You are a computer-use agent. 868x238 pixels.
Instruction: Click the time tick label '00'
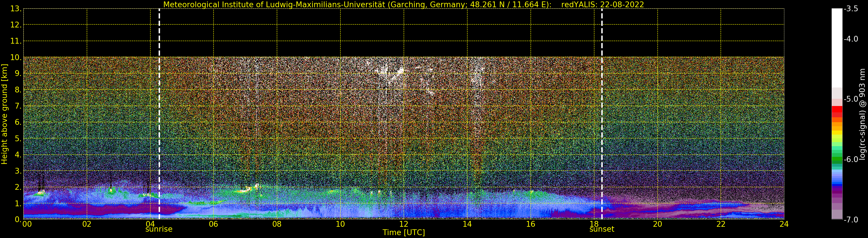coord(27,224)
